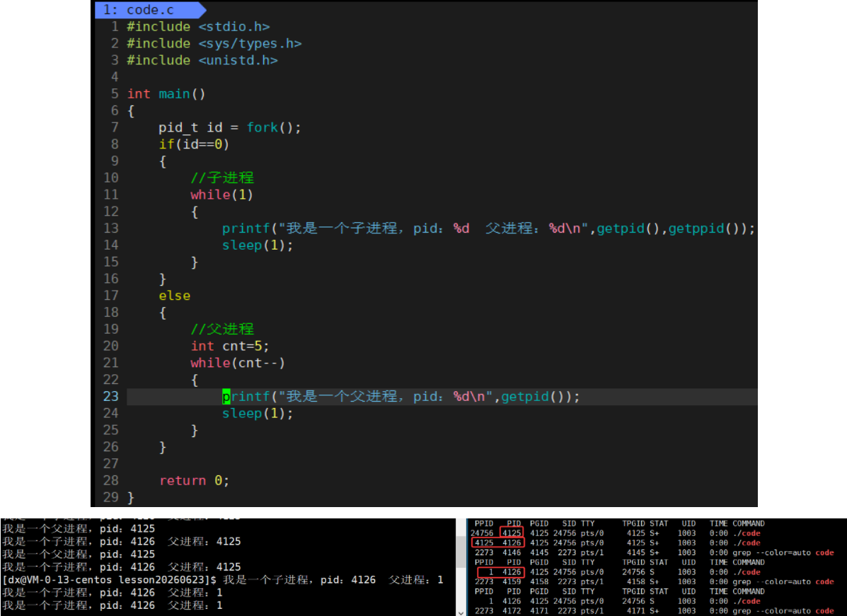Click the '//子进程' comment
Screen dimensions: 847x616
[x=222, y=178]
